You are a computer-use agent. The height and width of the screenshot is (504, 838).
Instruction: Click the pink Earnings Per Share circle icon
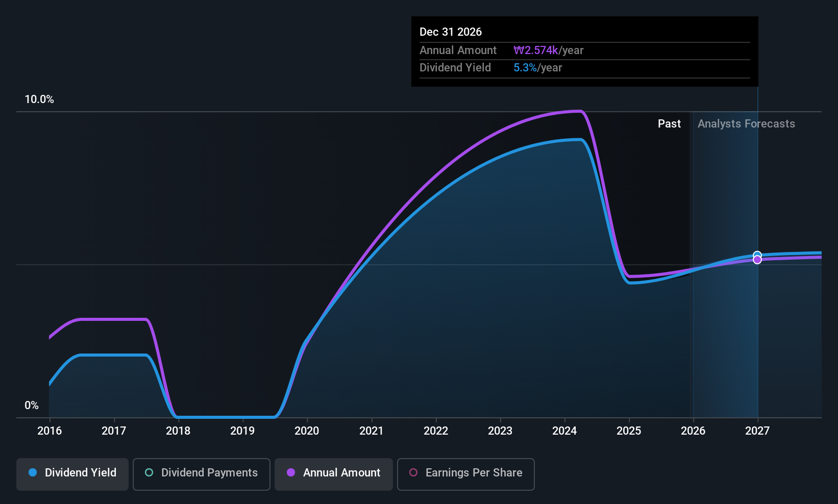413,473
